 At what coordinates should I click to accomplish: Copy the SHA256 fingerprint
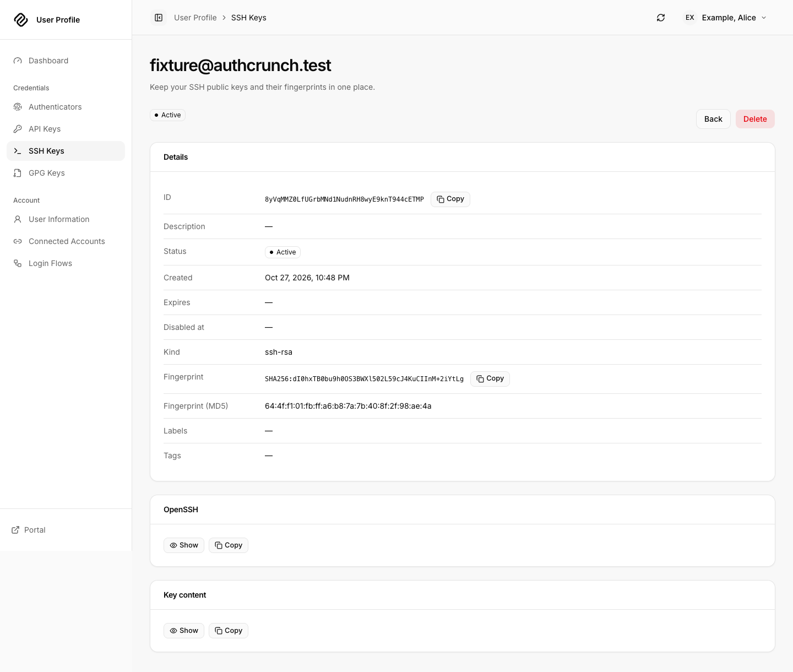(490, 378)
